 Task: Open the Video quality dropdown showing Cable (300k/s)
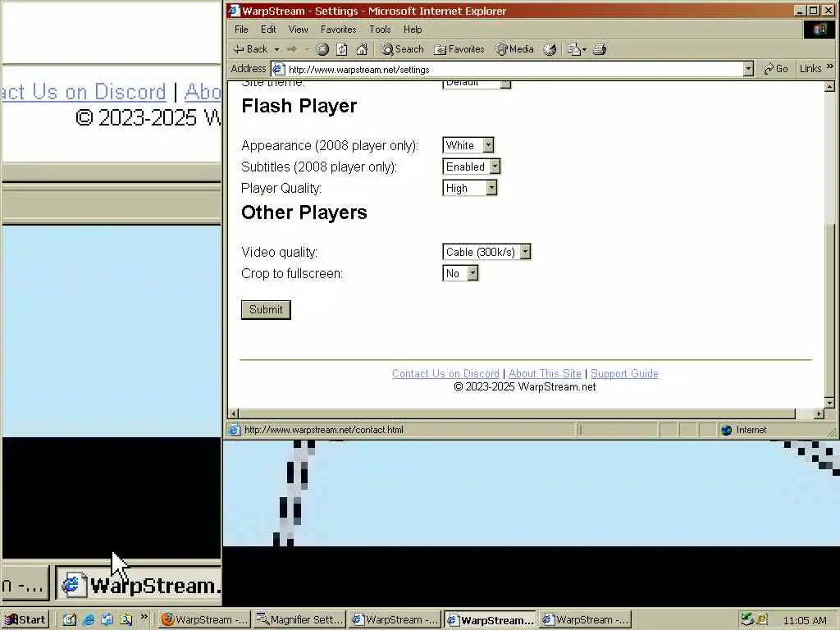(486, 252)
